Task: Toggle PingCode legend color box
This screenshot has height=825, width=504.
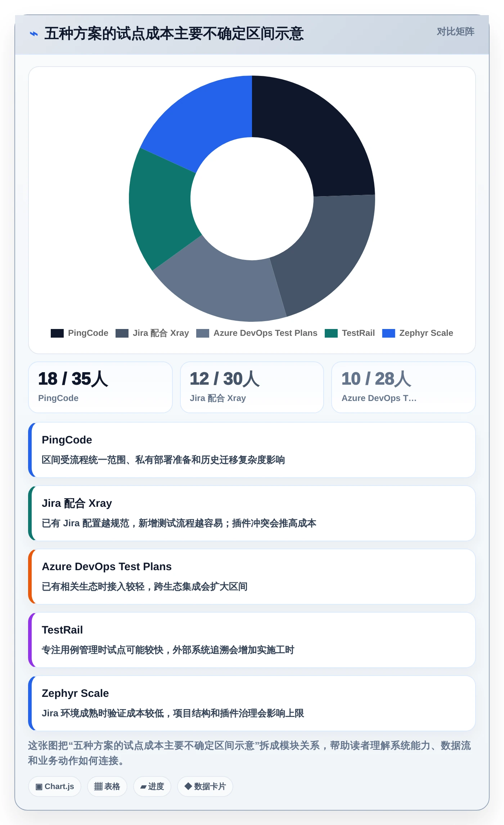Action: (x=57, y=333)
